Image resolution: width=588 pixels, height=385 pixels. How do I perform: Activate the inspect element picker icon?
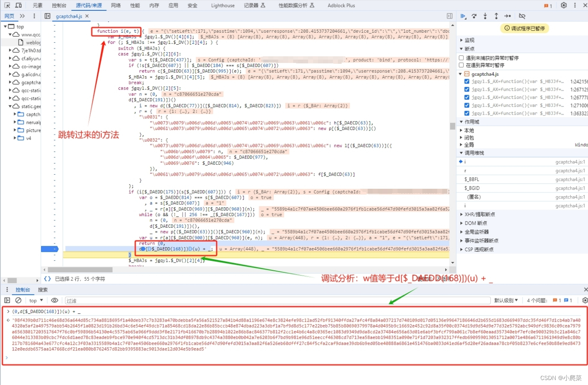(7, 5)
